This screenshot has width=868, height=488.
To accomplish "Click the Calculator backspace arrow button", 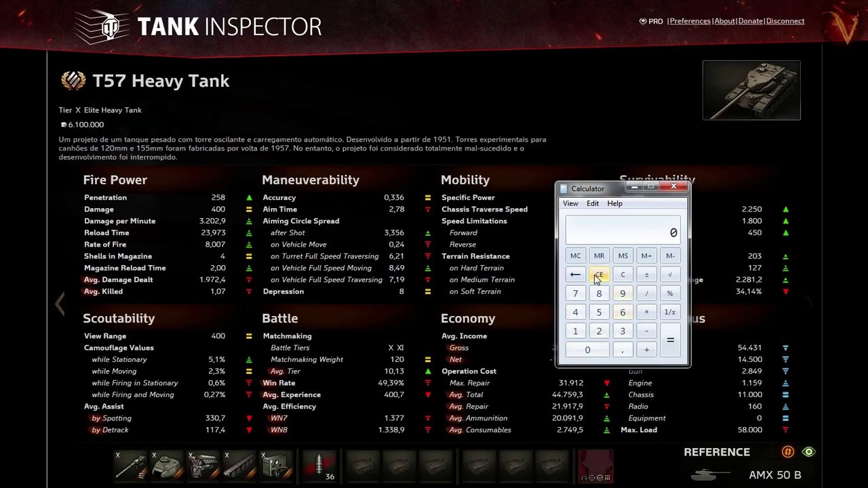I will (575, 274).
